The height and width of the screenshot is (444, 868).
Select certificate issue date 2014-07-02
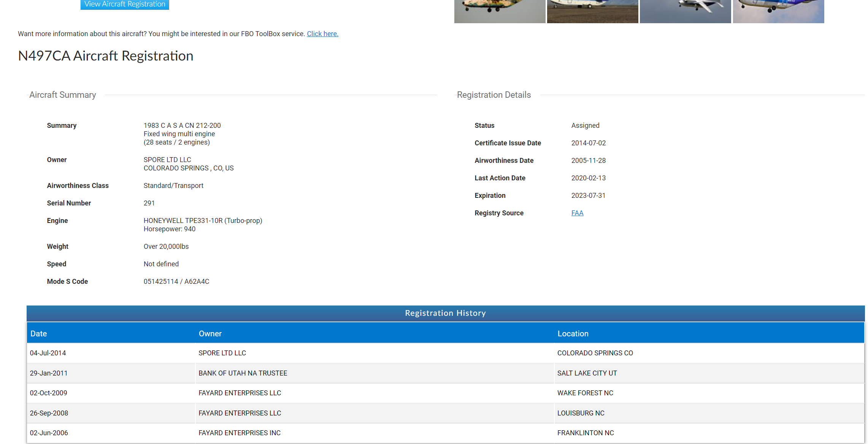pyautogui.click(x=589, y=143)
